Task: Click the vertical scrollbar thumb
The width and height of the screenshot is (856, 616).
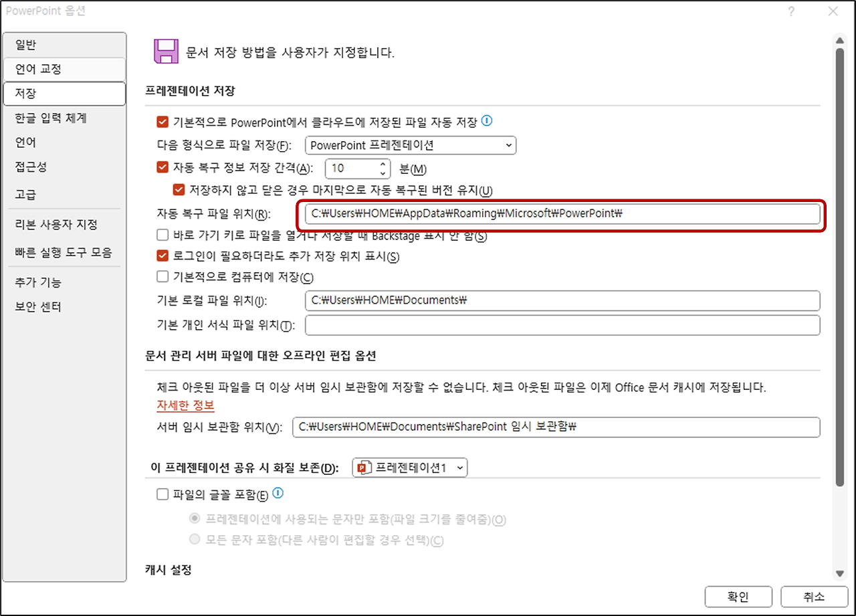Action: [x=840, y=268]
